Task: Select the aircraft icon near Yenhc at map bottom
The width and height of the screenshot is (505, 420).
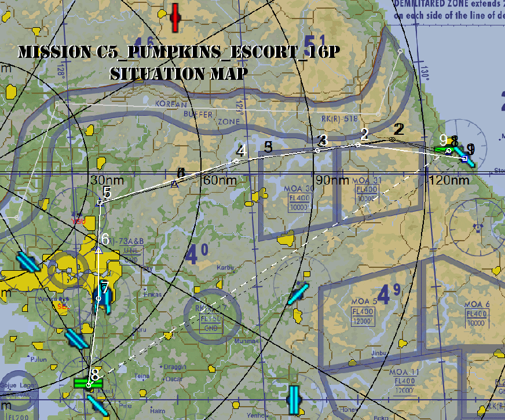Action: point(293,400)
